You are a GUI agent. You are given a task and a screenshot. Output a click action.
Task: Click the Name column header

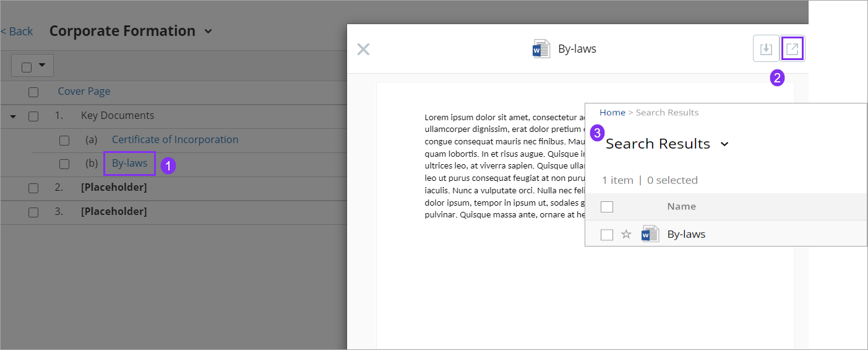[x=681, y=206]
